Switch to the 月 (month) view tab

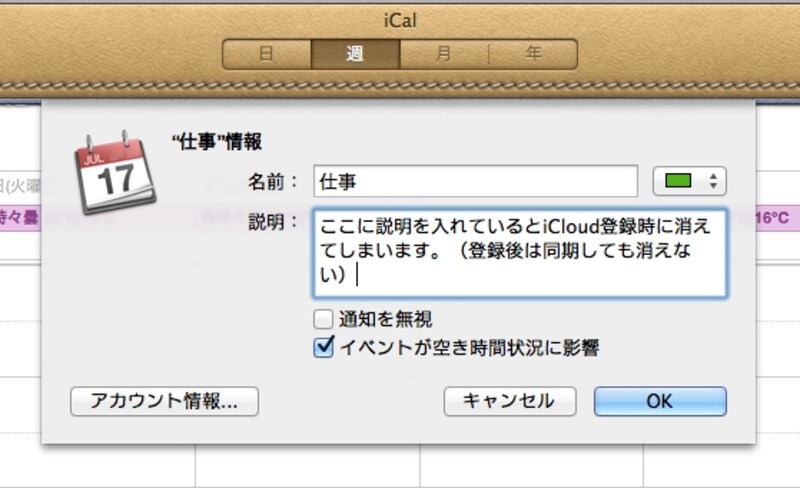point(444,54)
